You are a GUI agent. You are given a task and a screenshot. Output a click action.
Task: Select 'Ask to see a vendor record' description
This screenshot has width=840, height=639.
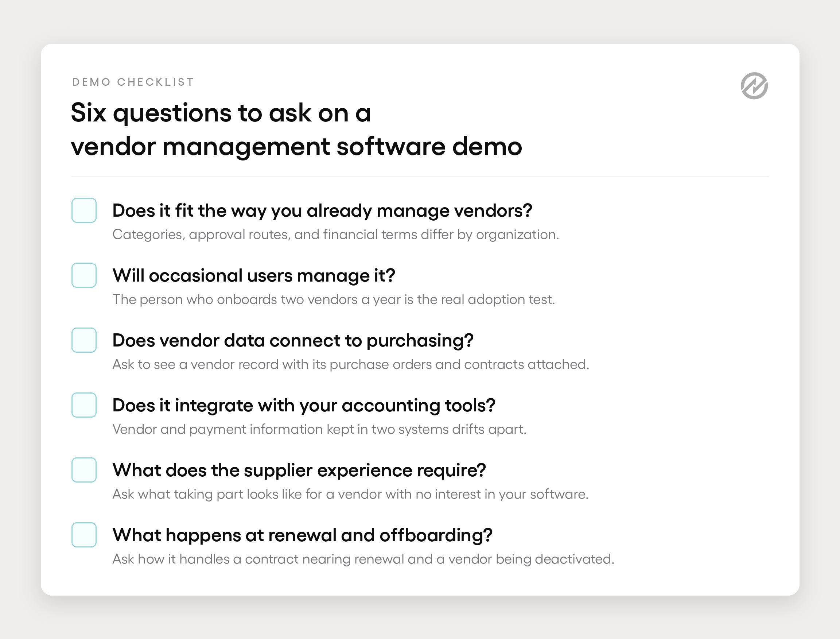351,364
